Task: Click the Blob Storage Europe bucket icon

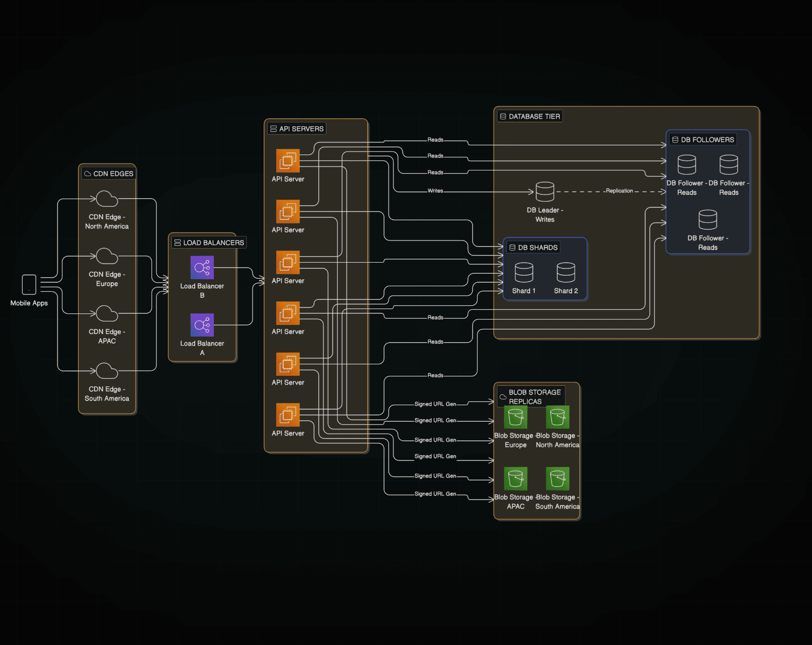Action: (x=516, y=417)
